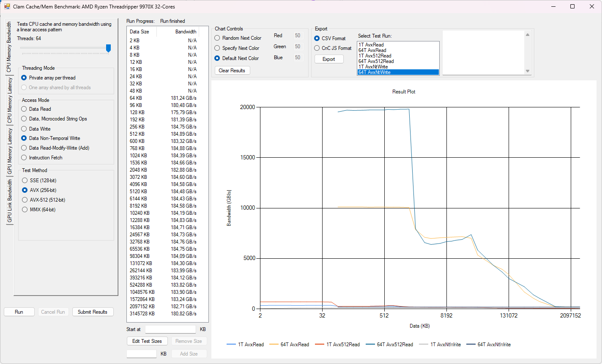Close the Clam benchmark window
602x364 pixels.
click(x=592, y=6)
